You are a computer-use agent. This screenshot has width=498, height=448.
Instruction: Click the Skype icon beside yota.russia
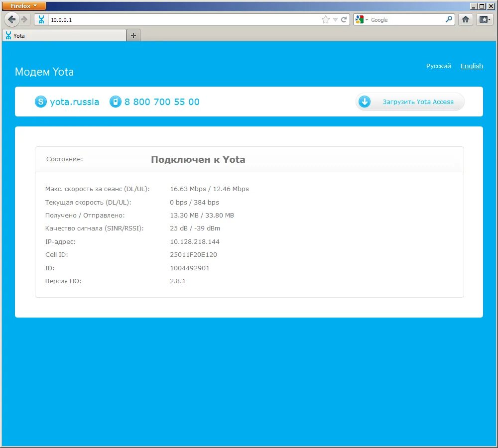click(41, 102)
